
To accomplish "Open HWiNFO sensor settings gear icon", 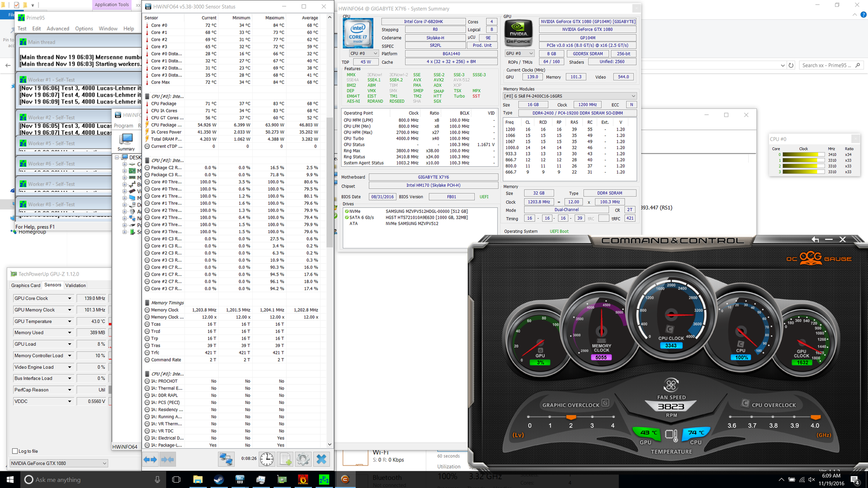I will (303, 460).
